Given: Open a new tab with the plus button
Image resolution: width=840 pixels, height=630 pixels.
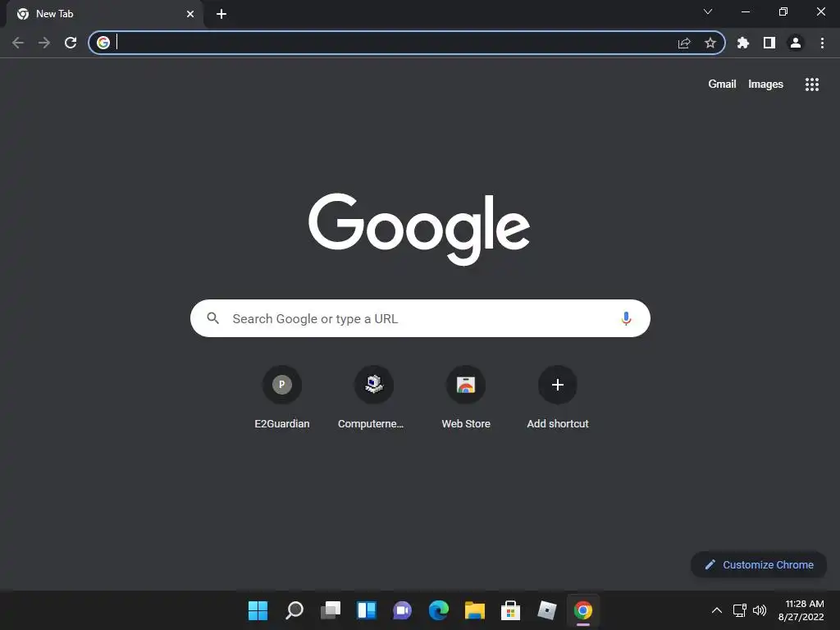Looking at the screenshot, I should 221,14.
